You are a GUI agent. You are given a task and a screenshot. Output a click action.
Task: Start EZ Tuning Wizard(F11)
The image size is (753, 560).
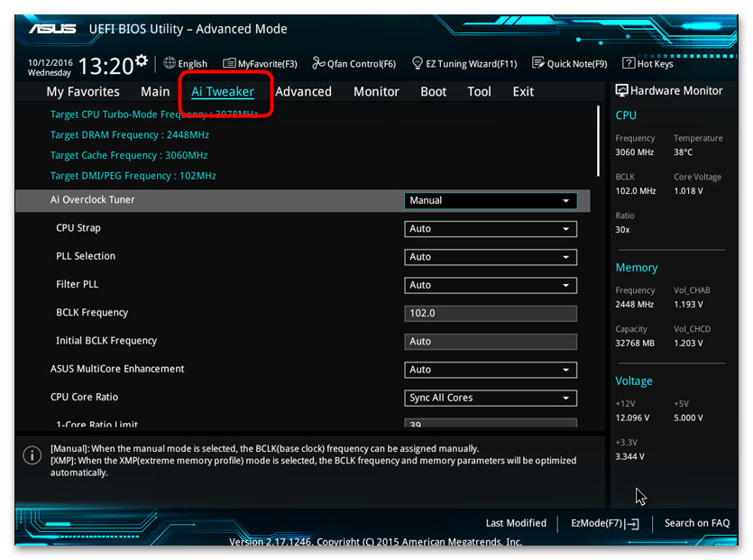tap(464, 63)
